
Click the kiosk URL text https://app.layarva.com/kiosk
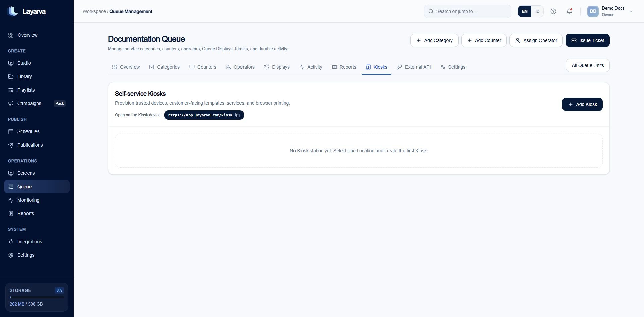200,115
